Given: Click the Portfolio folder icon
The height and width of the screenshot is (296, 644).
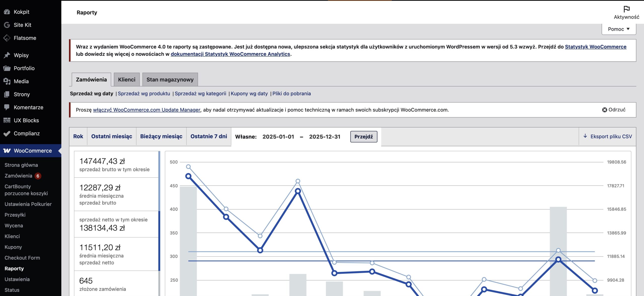Looking at the screenshot, I should pyautogui.click(x=7, y=68).
